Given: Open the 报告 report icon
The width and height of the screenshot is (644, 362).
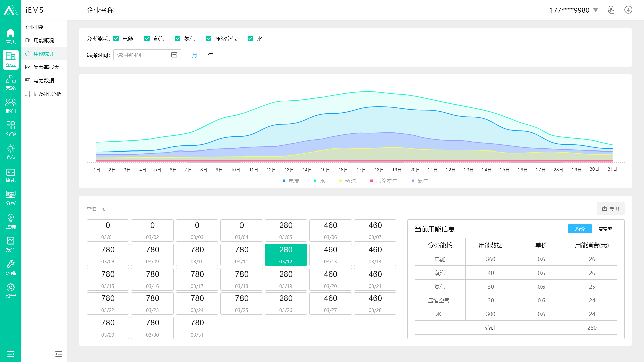Looking at the screenshot, I should click(x=11, y=244).
